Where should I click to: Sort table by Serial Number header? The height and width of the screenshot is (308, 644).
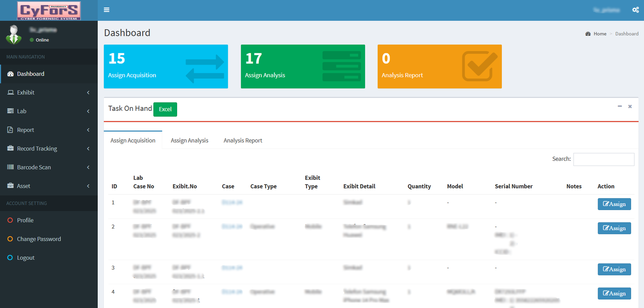[514, 186]
